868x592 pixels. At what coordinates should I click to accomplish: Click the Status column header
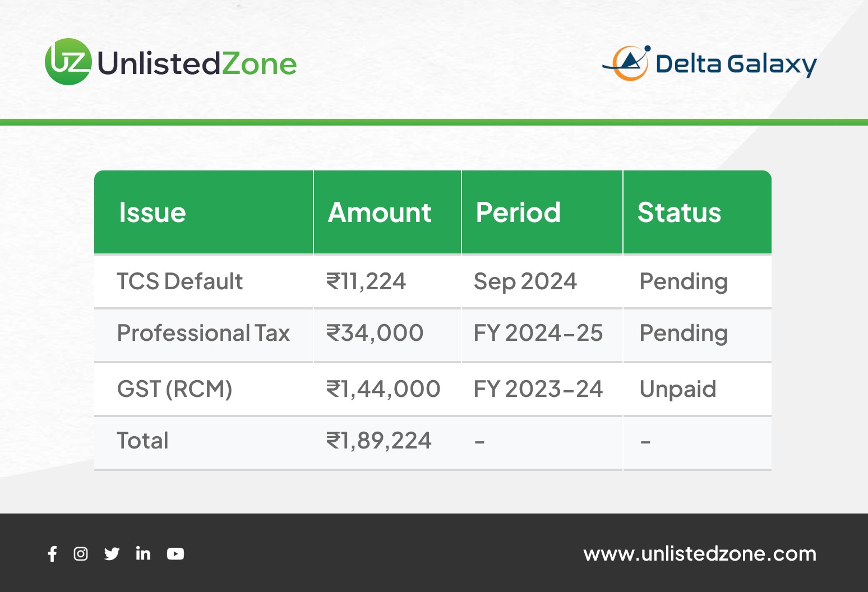pos(679,212)
